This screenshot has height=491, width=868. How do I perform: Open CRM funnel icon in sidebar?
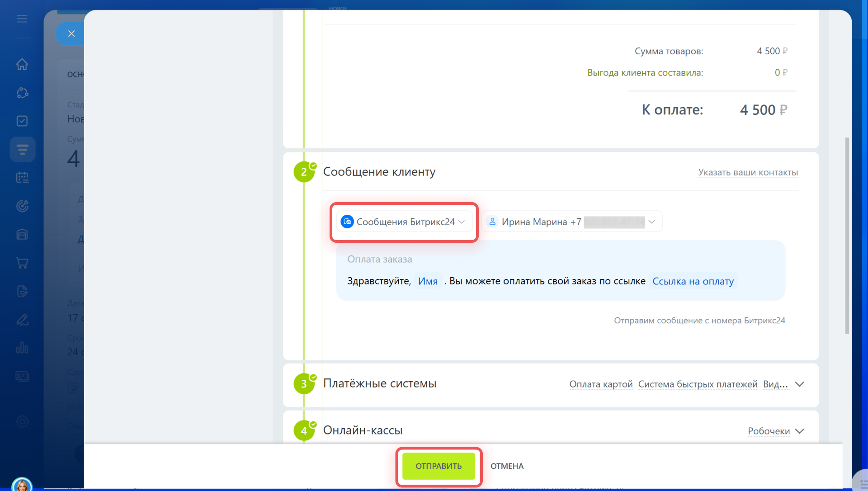pyautogui.click(x=22, y=150)
